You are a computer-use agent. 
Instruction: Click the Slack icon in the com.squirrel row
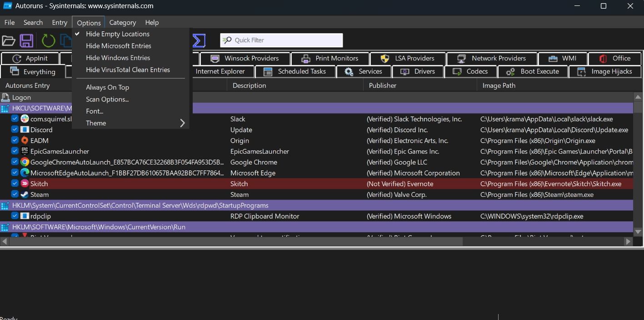click(x=25, y=119)
